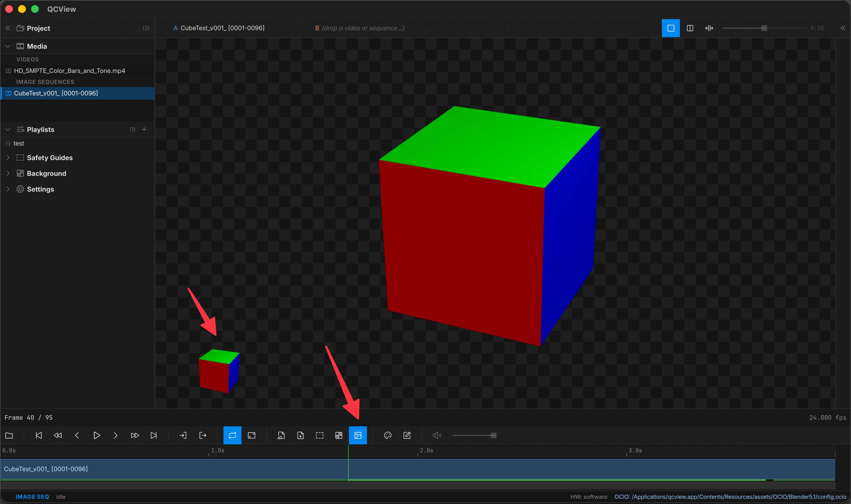The width and height of the screenshot is (851, 504).
Task: Click the 0.50 wipe value readout
Action: tap(817, 28)
